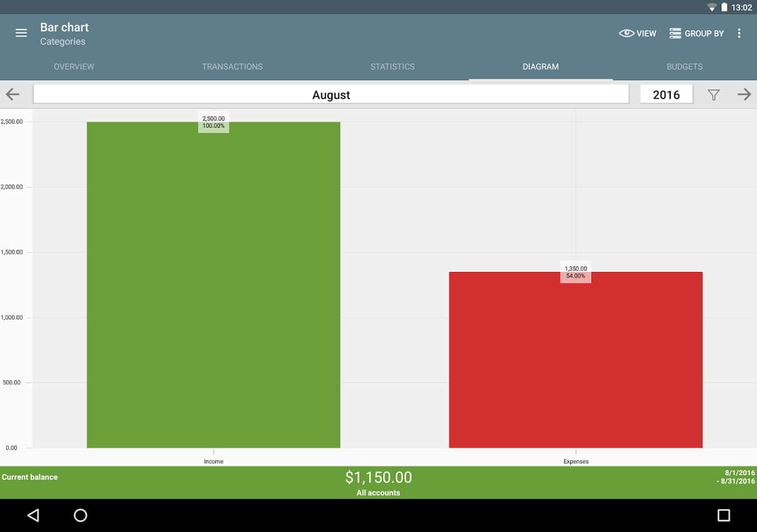Select the Diagram tab

[541, 67]
